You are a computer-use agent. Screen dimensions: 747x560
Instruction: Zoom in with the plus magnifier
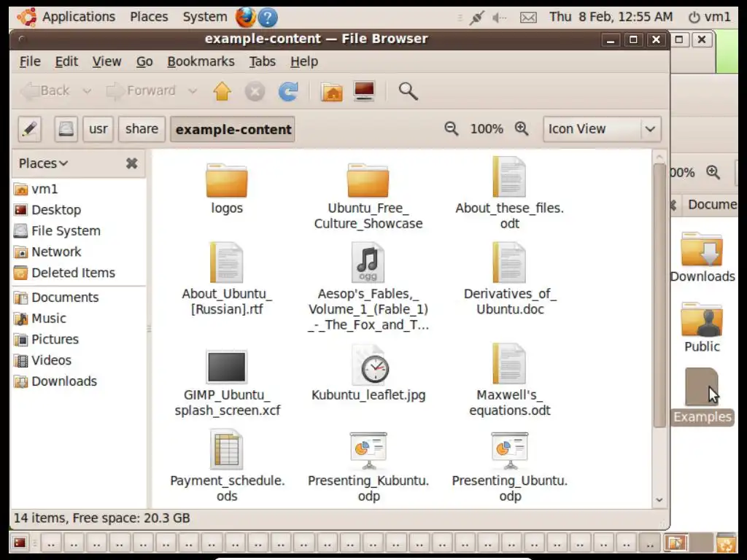click(522, 128)
